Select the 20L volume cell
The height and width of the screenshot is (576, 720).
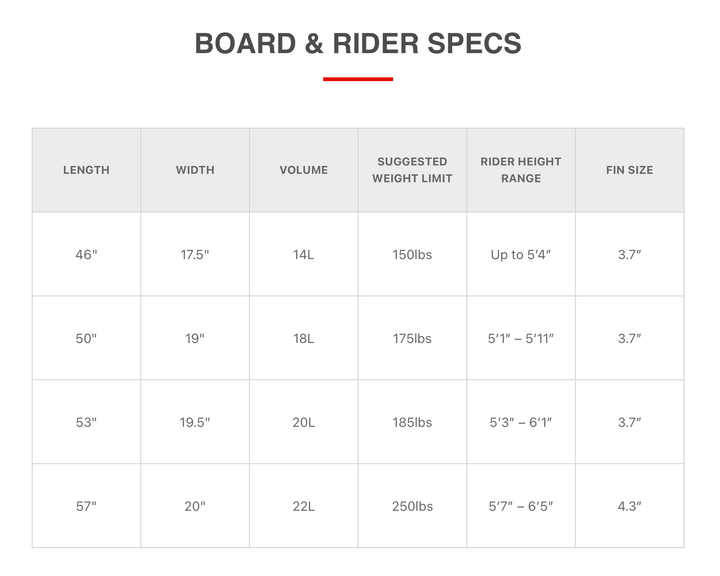coord(304,422)
